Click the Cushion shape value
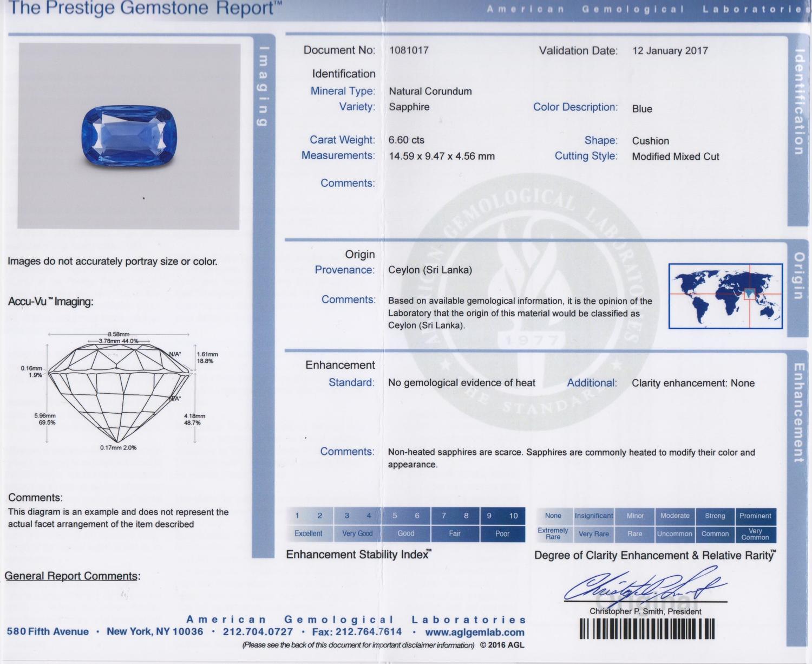 [x=651, y=141]
